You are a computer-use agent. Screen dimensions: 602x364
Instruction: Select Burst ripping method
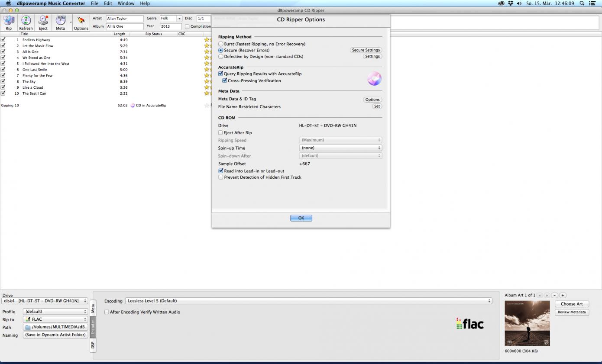[221, 44]
